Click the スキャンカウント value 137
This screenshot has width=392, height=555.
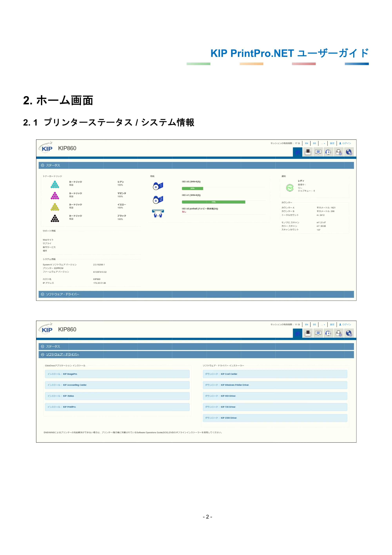318,230
